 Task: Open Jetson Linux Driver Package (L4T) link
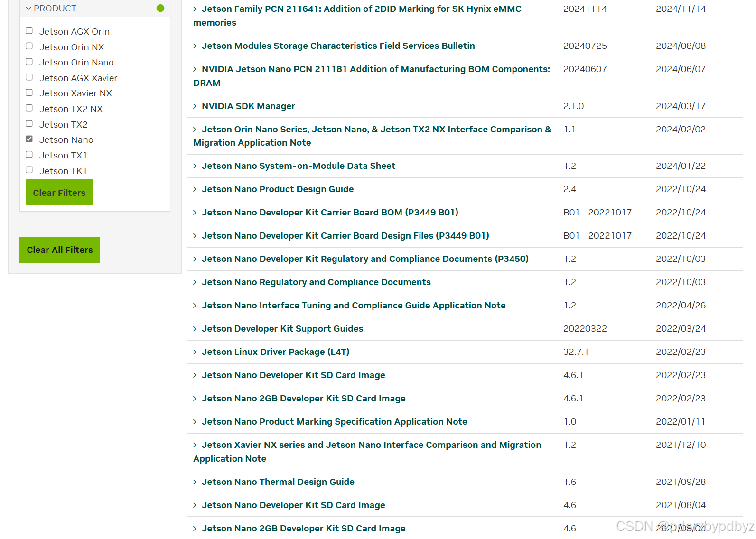coord(276,352)
